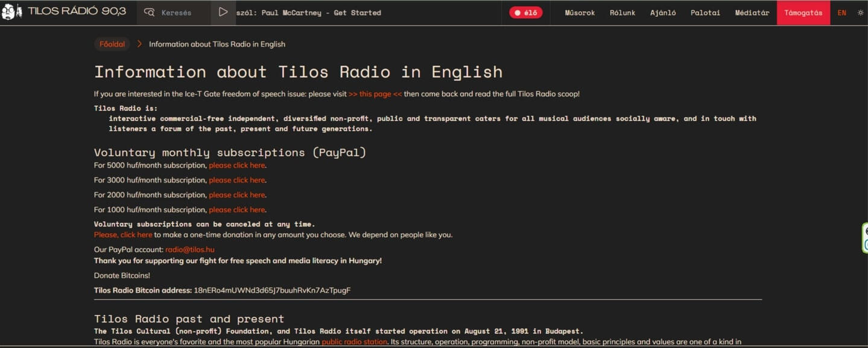This screenshot has height=348, width=868.
Task: Open the Ajánló menu
Action: click(x=662, y=12)
